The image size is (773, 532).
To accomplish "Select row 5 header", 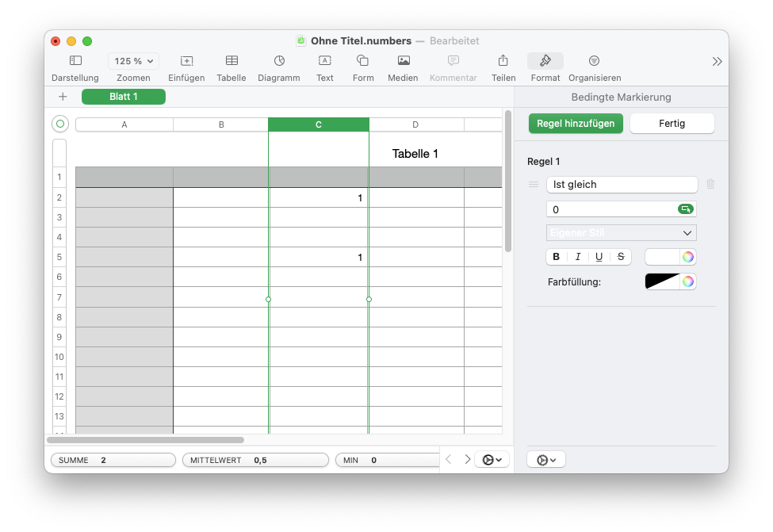I will (x=59, y=257).
